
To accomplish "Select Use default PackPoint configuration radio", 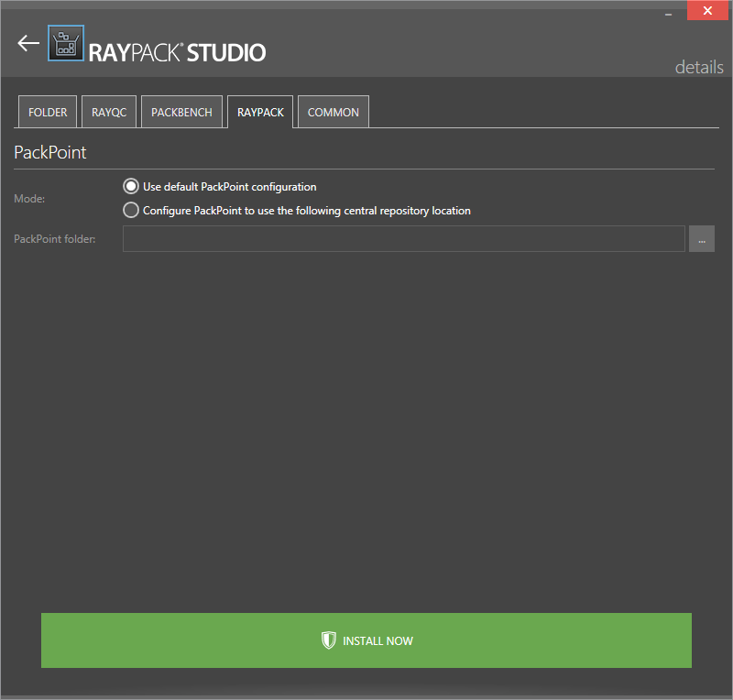I will (x=131, y=186).
